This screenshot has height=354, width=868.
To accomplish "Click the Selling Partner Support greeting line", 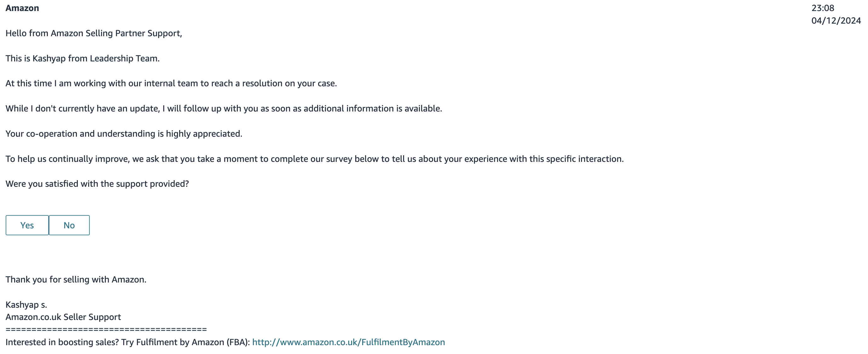I will pyautogui.click(x=94, y=33).
